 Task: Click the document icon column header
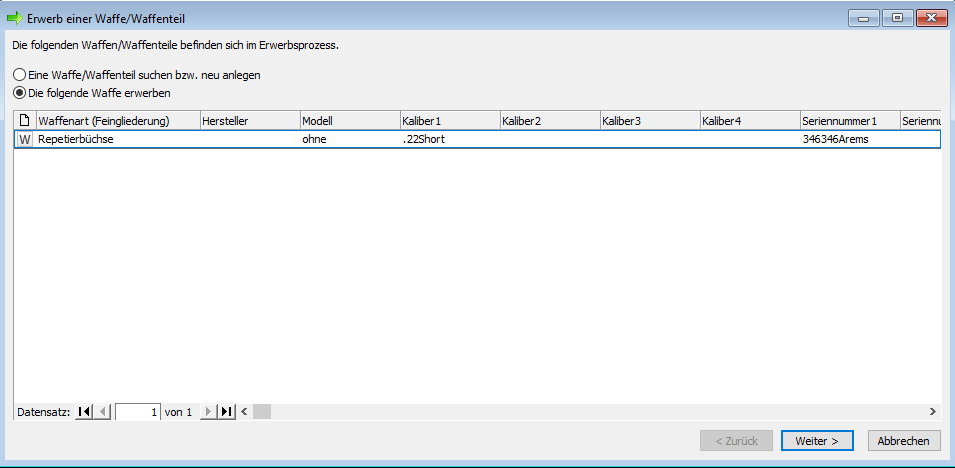click(25, 121)
